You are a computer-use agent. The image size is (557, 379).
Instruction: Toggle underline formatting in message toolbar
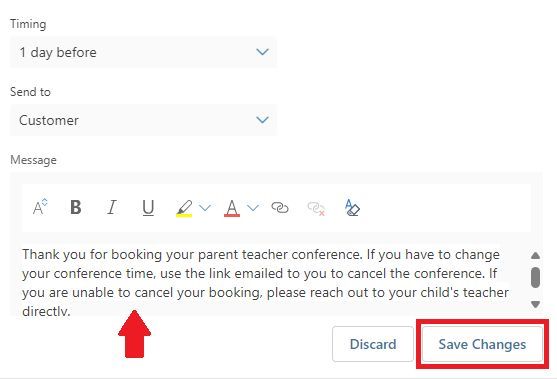click(x=148, y=207)
